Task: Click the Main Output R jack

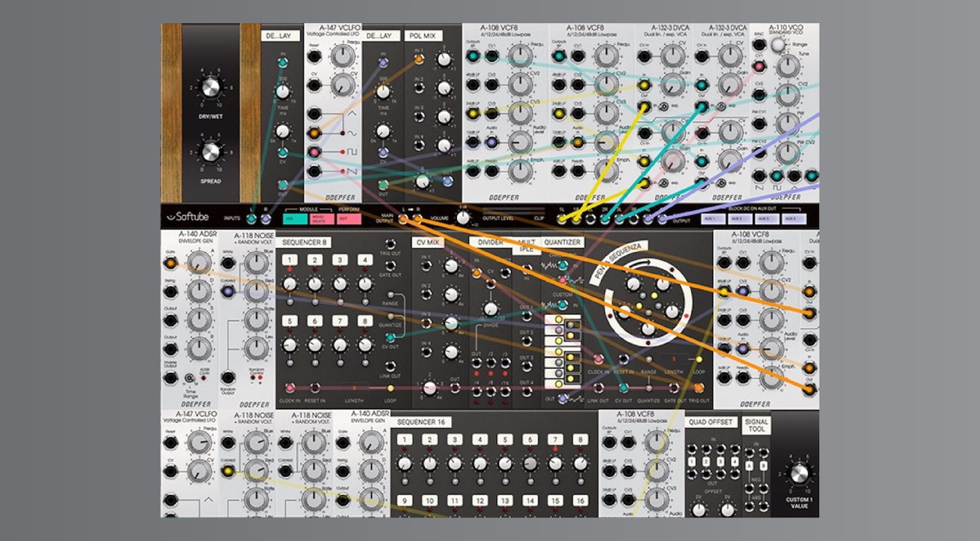Action: pyautogui.click(x=417, y=219)
